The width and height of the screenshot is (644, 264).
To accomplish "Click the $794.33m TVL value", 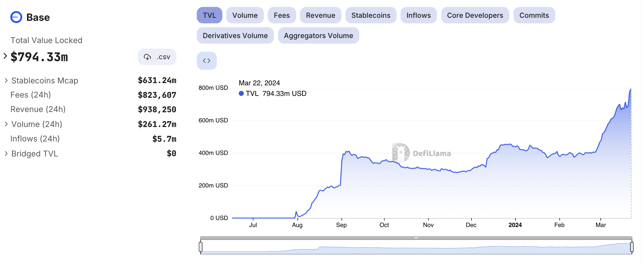I will [x=39, y=57].
